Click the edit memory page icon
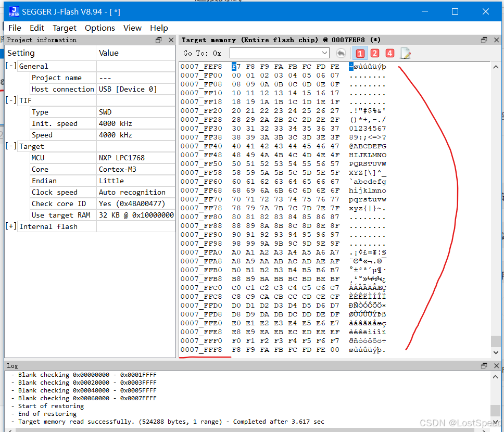Image resolution: width=504 pixels, height=432 pixels. [x=406, y=53]
